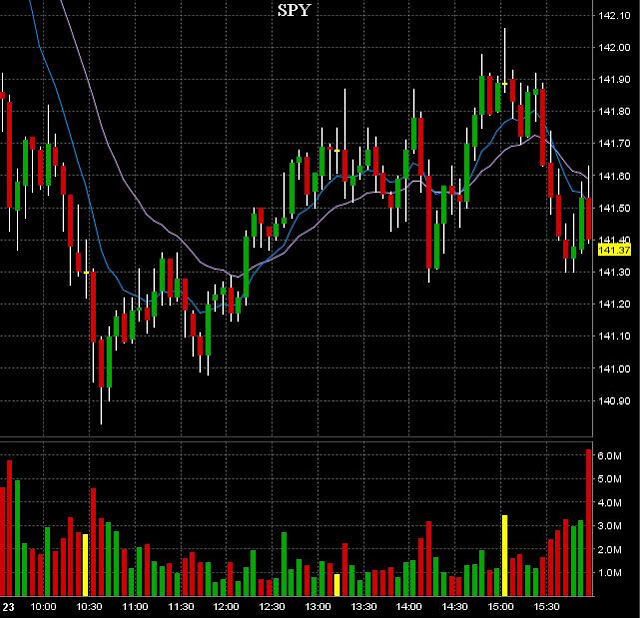640x618 pixels.
Task: Select the 141.30 price axis label
Action: tap(614, 272)
